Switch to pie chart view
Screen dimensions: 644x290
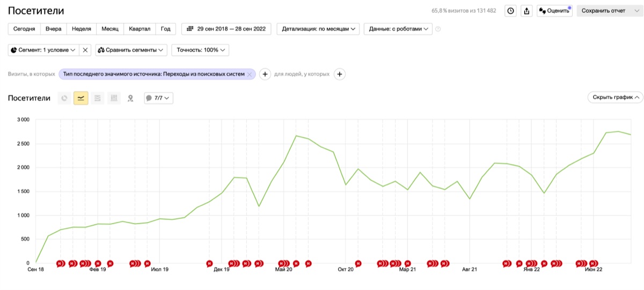[64, 98]
